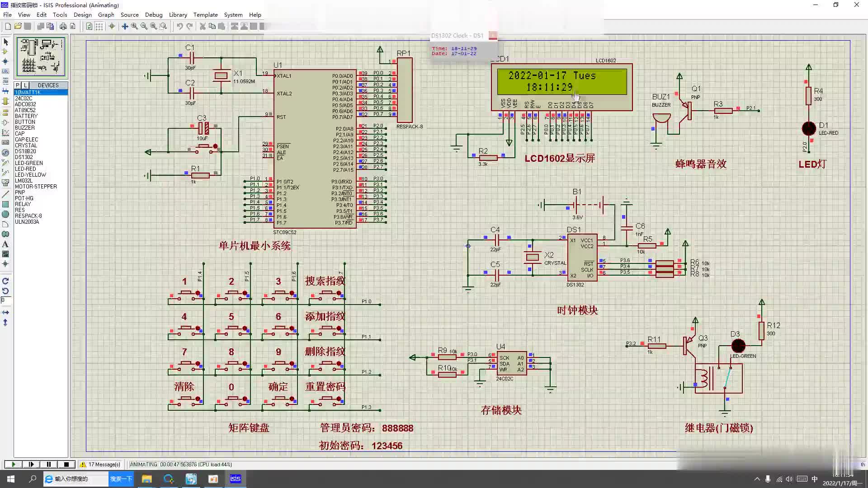Select the Subcircuit Mode tool
Viewport: 868px width, 488px height.
[x=5, y=101]
